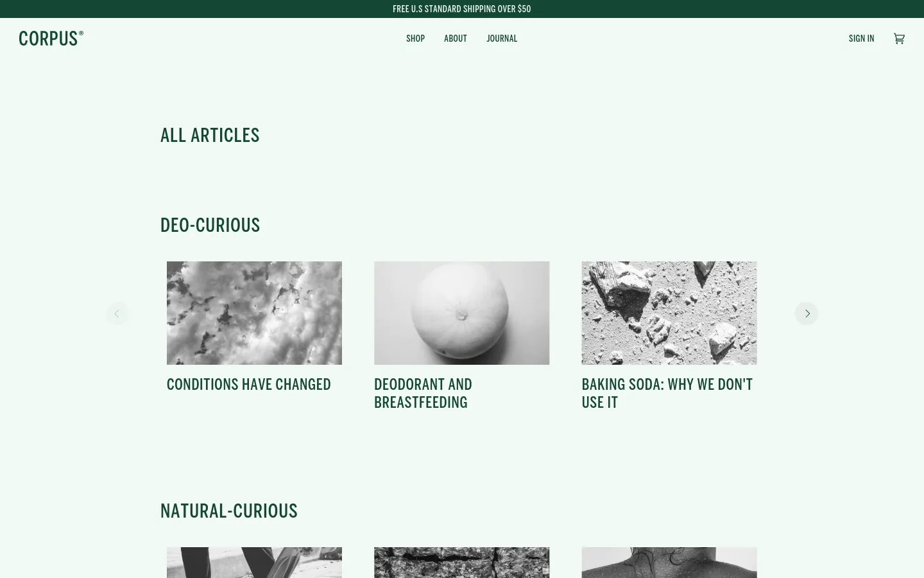Click the citrus fruit article thumbnail
Screen dimensions: 924x578
click(x=462, y=313)
